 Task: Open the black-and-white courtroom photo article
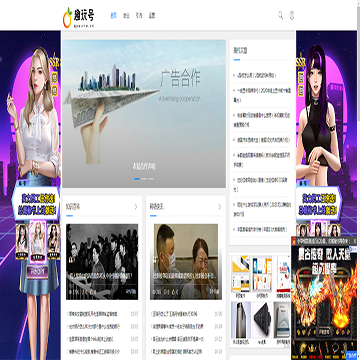tap(102, 262)
